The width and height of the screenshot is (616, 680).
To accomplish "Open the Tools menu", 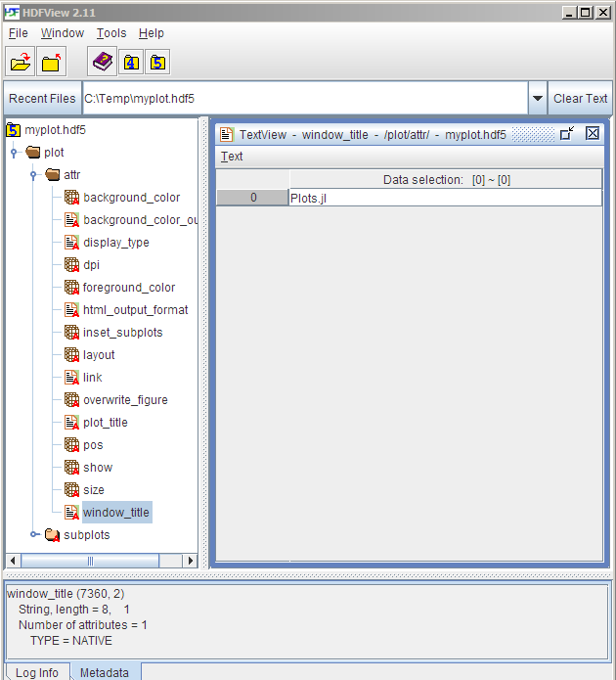I will (111, 33).
